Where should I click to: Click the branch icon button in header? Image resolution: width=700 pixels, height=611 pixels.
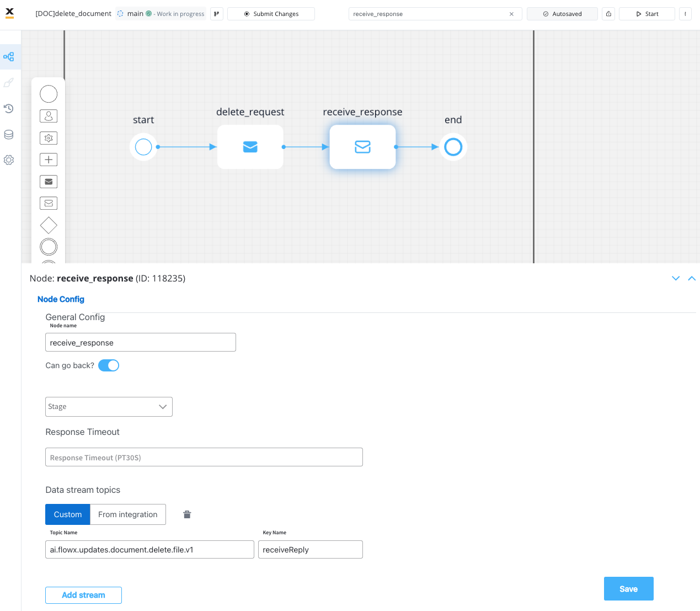tap(217, 14)
